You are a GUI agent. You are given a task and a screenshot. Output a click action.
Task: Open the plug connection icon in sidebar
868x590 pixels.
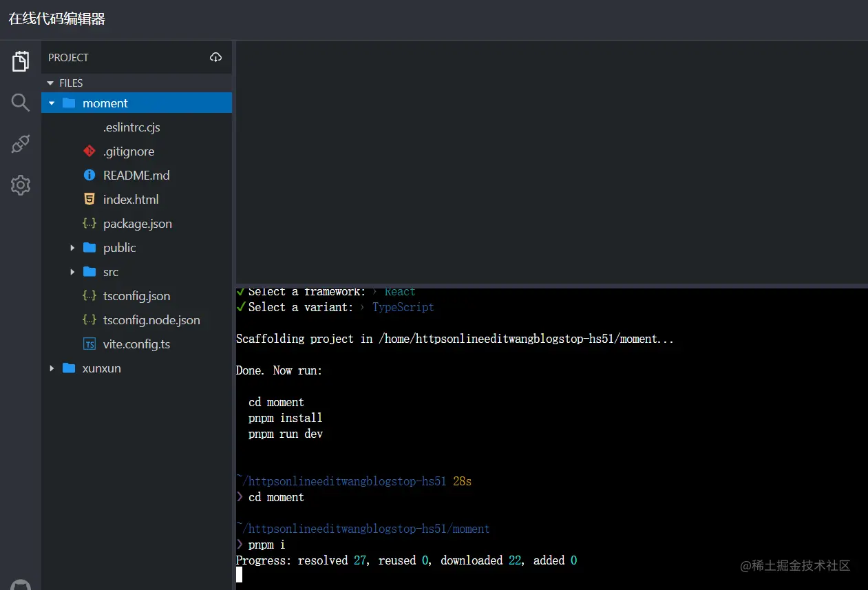(x=21, y=144)
